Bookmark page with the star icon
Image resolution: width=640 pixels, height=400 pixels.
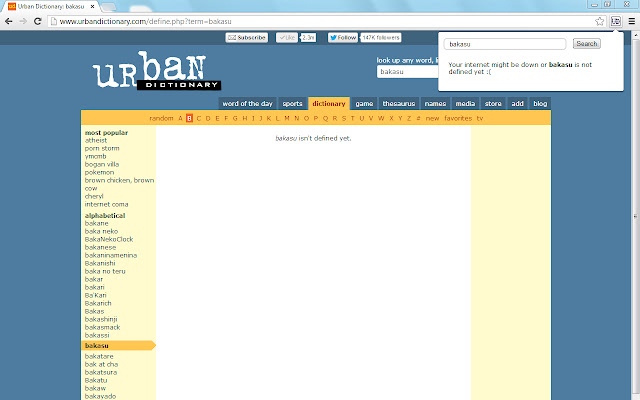pyautogui.click(x=599, y=21)
